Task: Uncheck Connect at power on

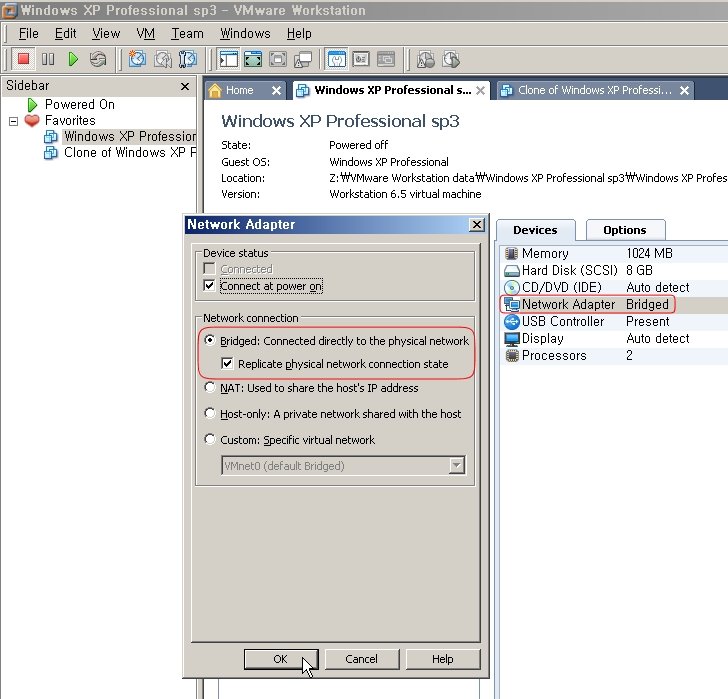Action: (209, 285)
